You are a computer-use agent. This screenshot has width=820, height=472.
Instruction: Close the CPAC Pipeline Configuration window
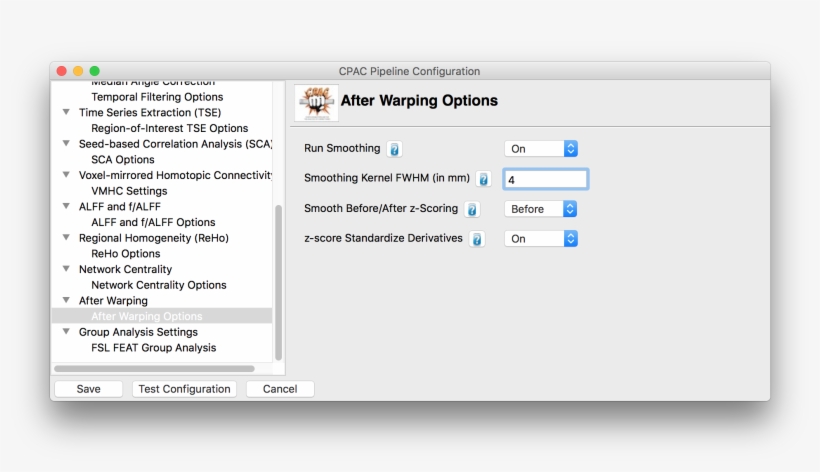point(62,71)
